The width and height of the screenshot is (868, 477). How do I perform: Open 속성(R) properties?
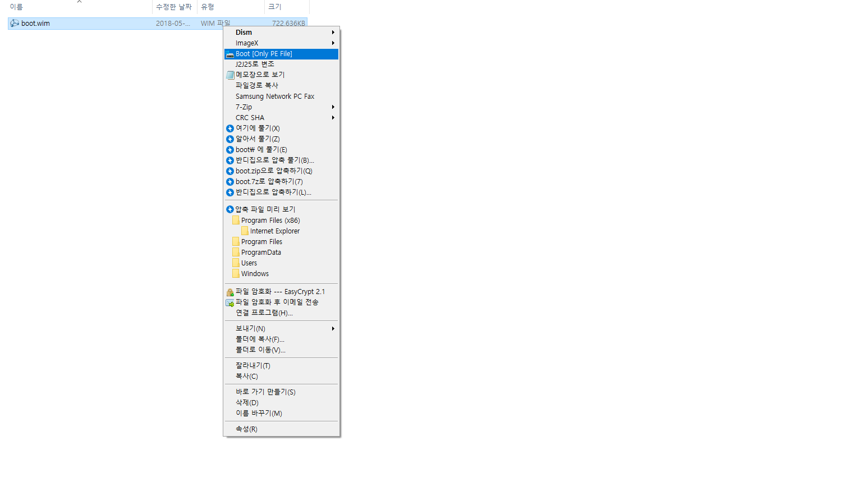(281, 429)
